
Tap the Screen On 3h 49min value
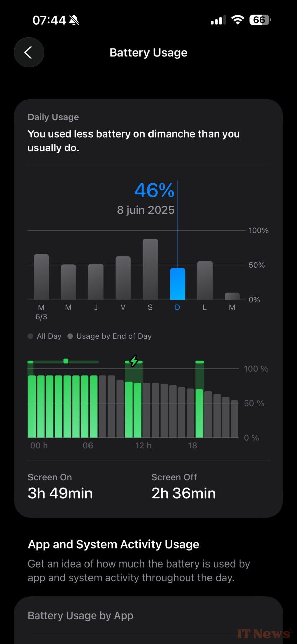(x=60, y=493)
